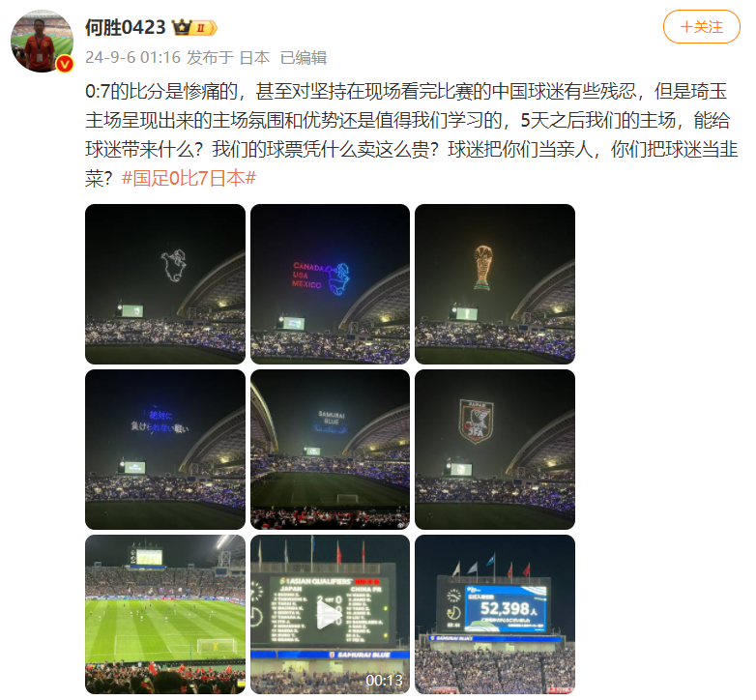This screenshot has width=756, height=700.
Task: Open the SAMURAI BLUE drone show photo
Action: coord(330,450)
